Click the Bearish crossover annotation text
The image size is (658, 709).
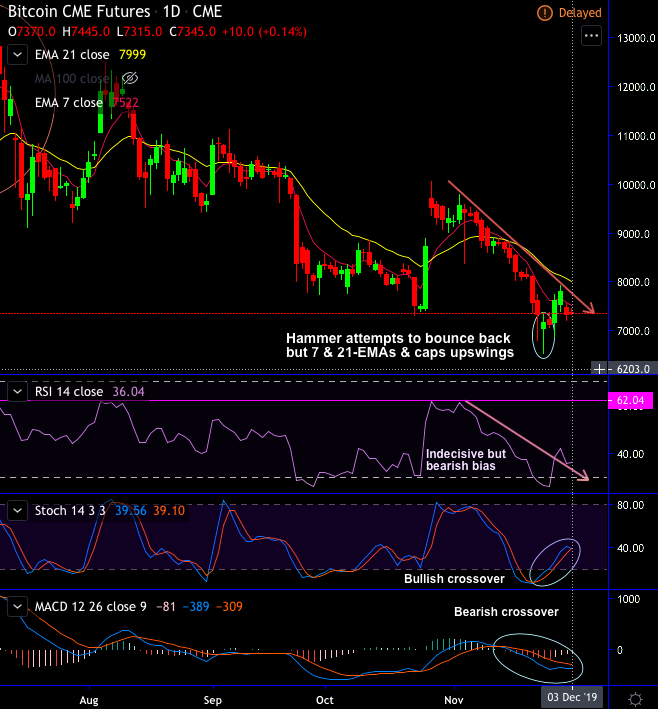coord(506,612)
